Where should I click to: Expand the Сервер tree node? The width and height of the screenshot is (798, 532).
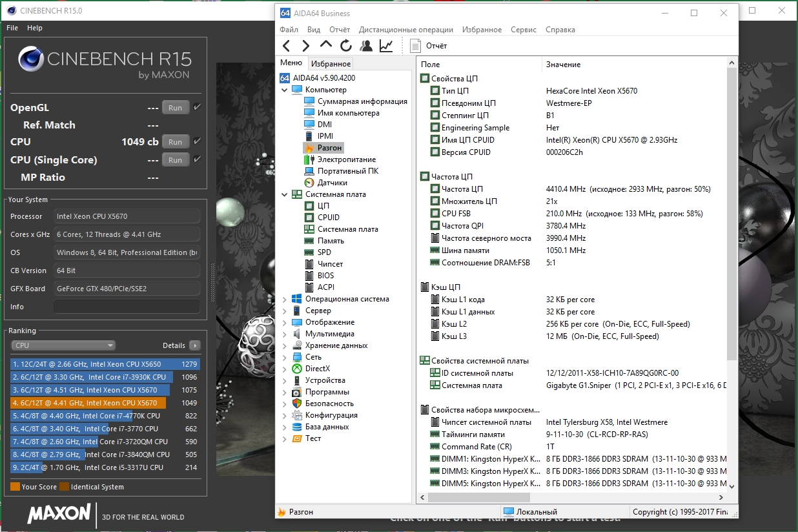pos(285,311)
